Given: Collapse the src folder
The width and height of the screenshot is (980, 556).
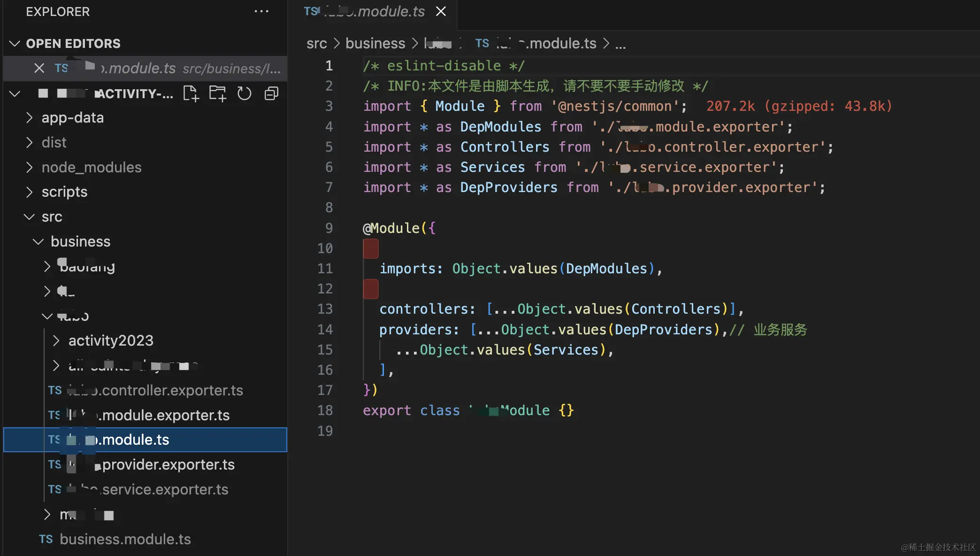Looking at the screenshot, I should click(x=52, y=216).
